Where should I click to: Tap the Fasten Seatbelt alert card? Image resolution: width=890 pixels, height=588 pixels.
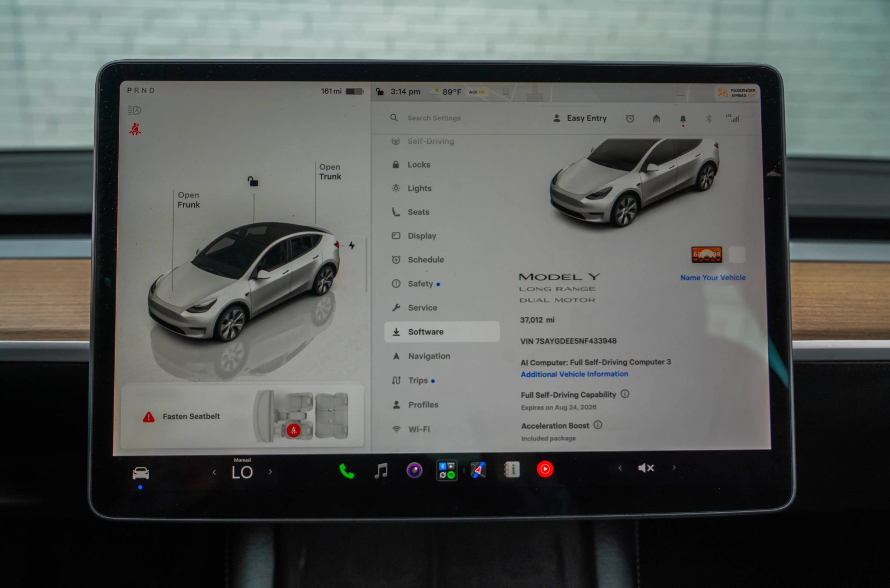(242, 416)
